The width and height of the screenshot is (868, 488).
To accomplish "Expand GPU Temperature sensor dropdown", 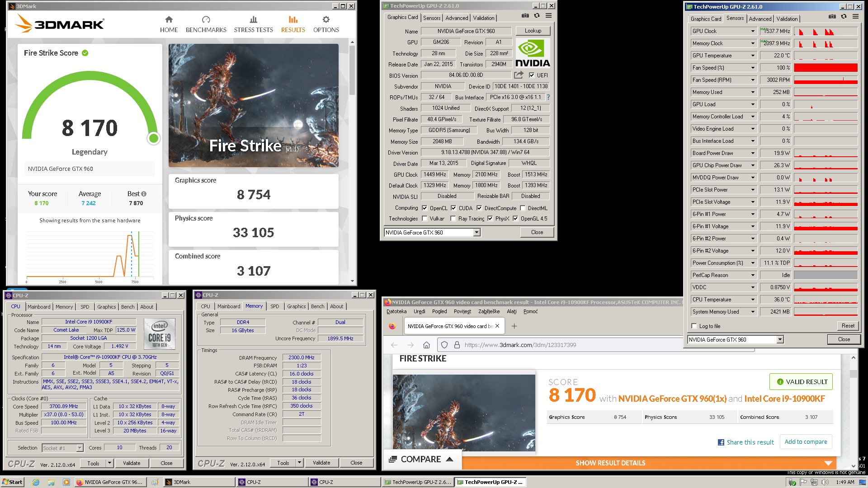I will pyautogui.click(x=753, y=56).
